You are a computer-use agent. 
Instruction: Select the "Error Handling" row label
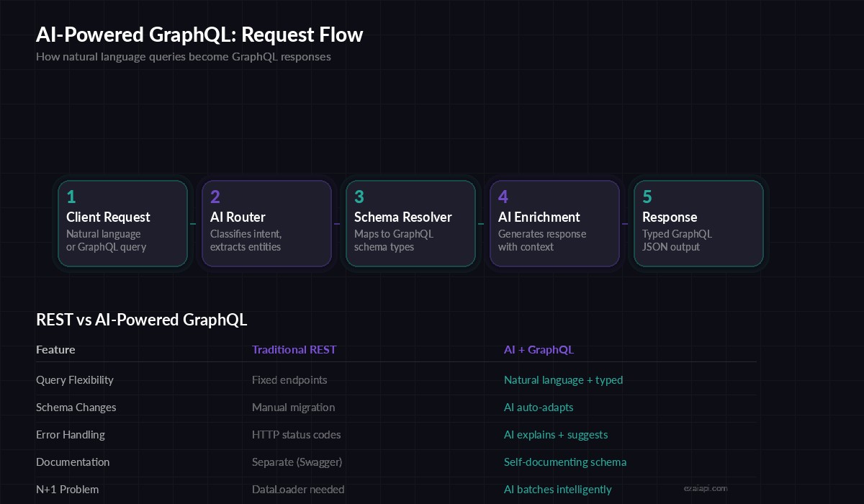pos(71,434)
